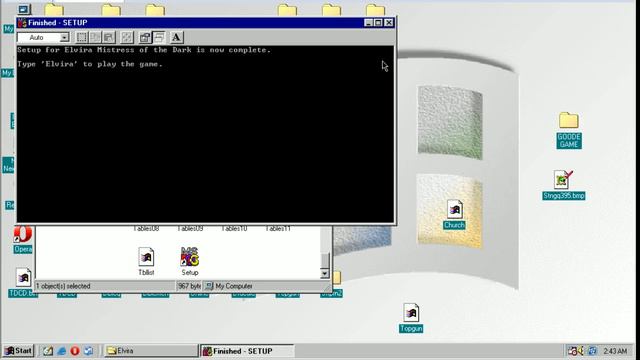Click the blue globe tray icon
This screenshot has height=360, width=640.
tap(592, 351)
